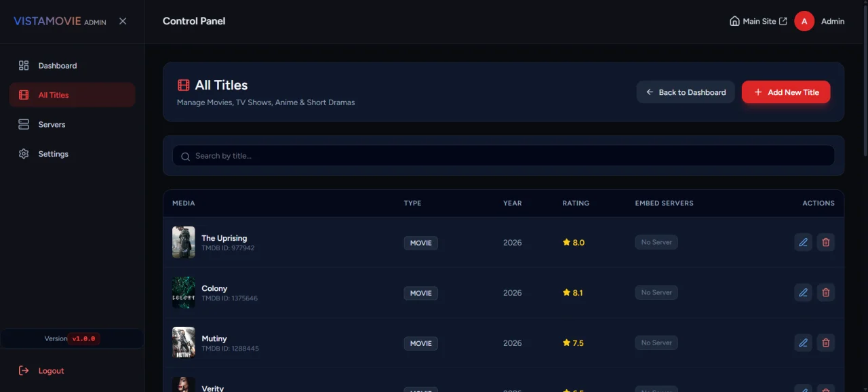The image size is (868, 392).
Task: Click MOVIE badge in Colony row
Action: pos(421,293)
